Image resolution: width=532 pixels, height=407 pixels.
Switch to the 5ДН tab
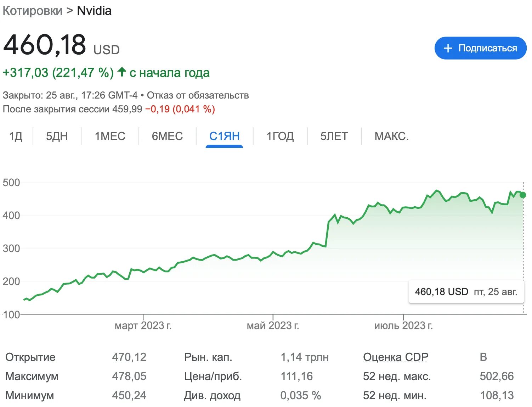[57, 136]
